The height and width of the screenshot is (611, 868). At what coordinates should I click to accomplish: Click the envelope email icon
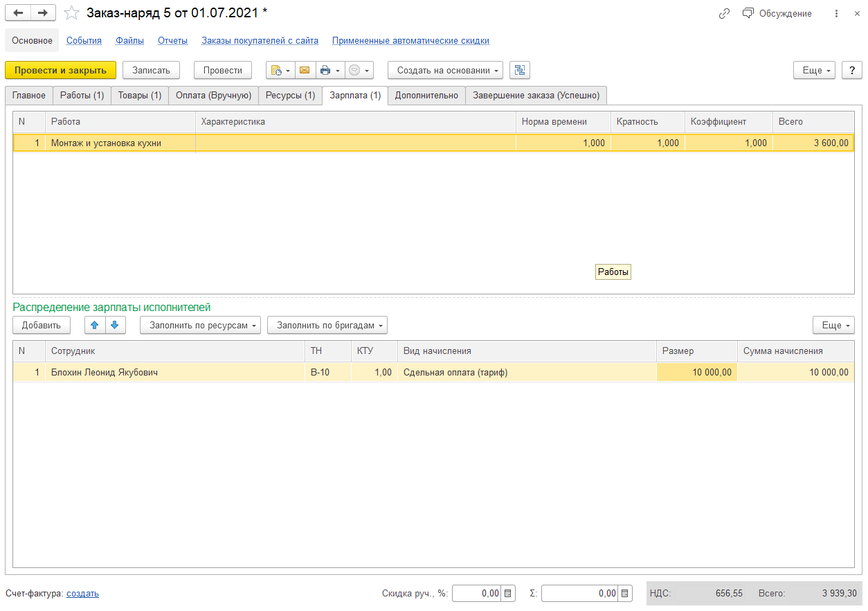point(304,70)
